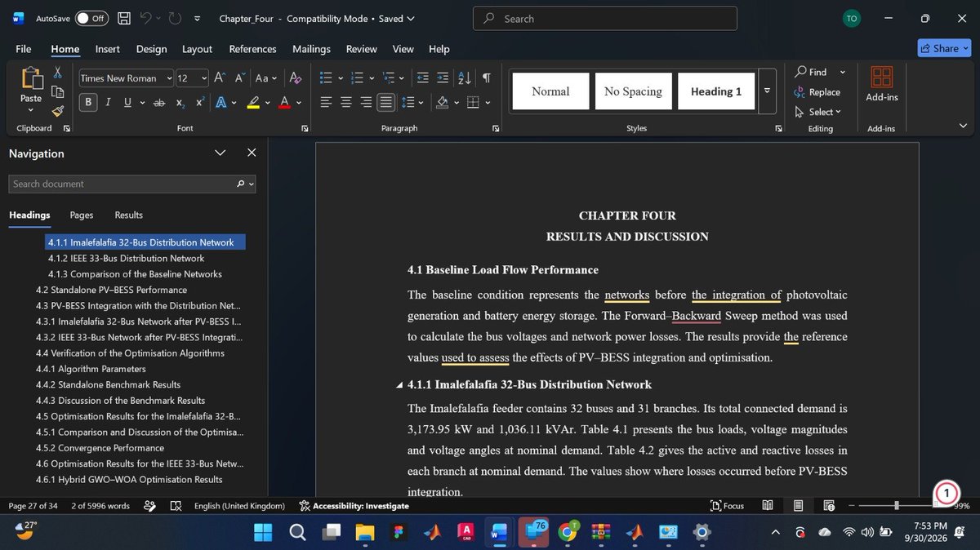This screenshot has width=980, height=550.
Task: Open the font name dropdown Times New Roman
Action: (169, 78)
